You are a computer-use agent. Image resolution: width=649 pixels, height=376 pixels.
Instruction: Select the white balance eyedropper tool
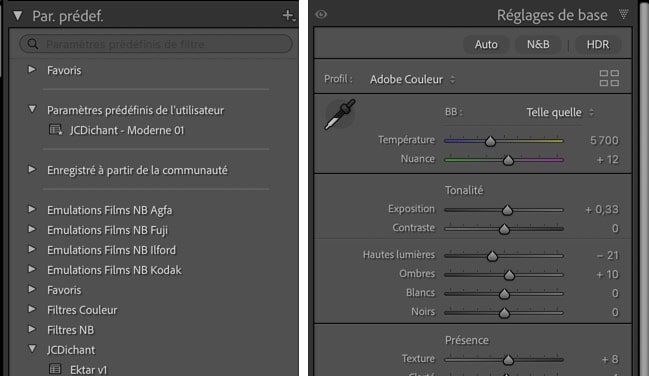(x=340, y=114)
